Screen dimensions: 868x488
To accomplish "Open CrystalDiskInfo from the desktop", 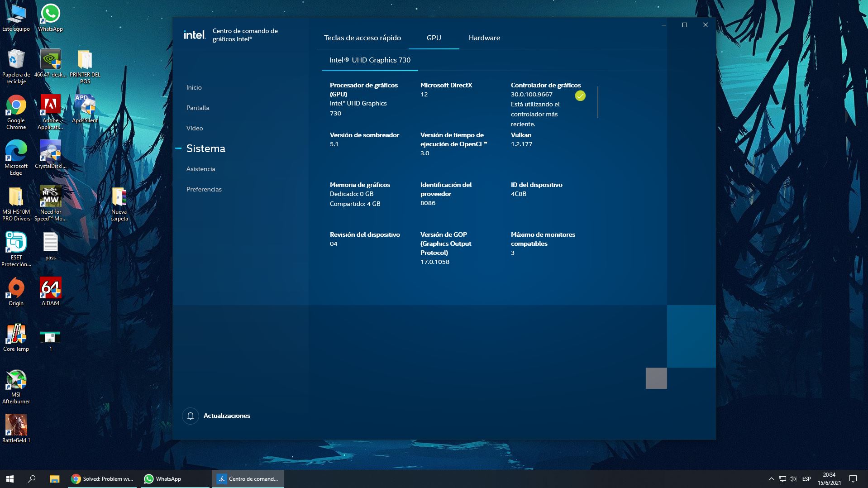I will point(50,149).
